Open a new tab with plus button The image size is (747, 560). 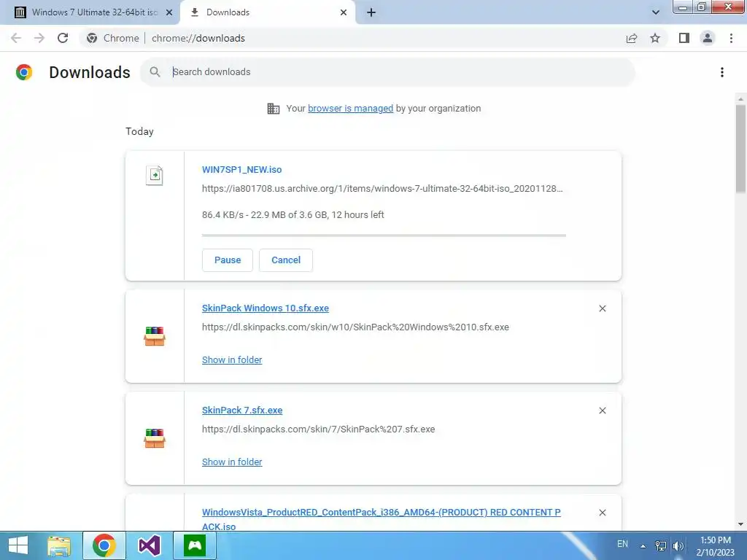(371, 12)
